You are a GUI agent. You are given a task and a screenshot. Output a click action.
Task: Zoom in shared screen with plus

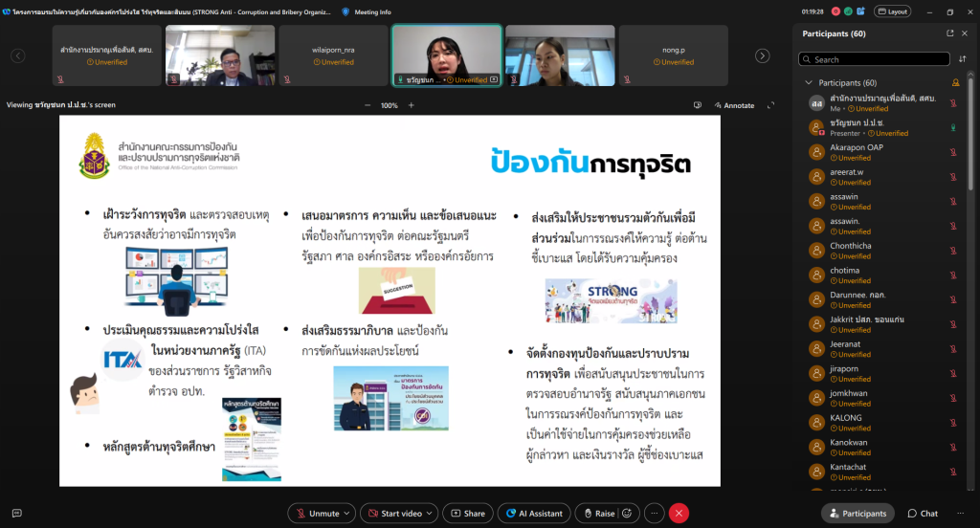click(412, 105)
